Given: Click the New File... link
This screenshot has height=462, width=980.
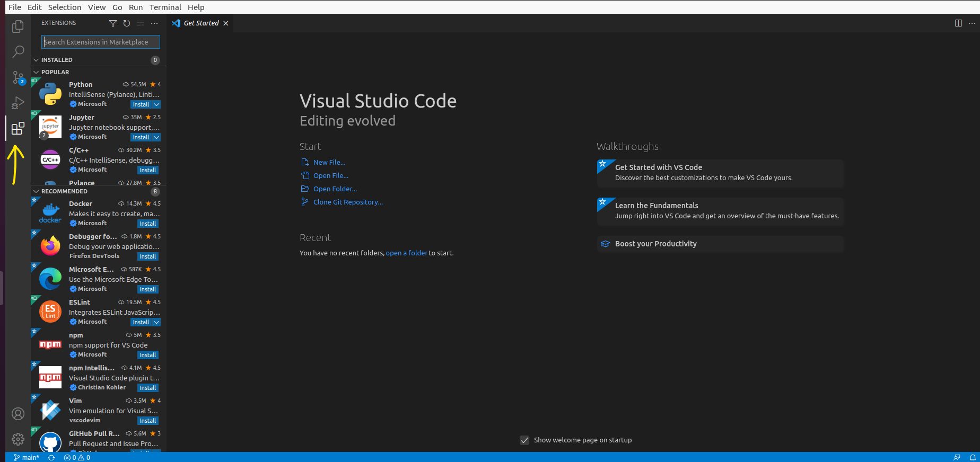Looking at the screenshot, I should (x=329, y=163).
